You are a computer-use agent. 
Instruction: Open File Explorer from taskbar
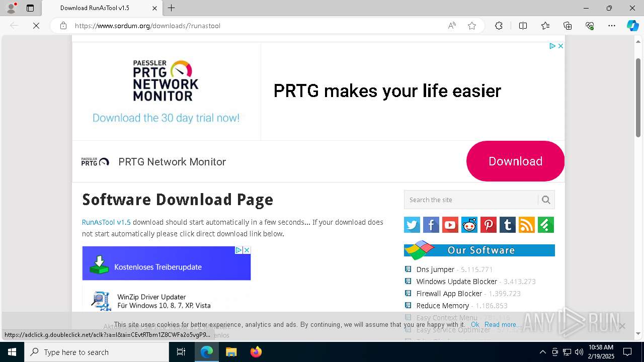(231, 352)
